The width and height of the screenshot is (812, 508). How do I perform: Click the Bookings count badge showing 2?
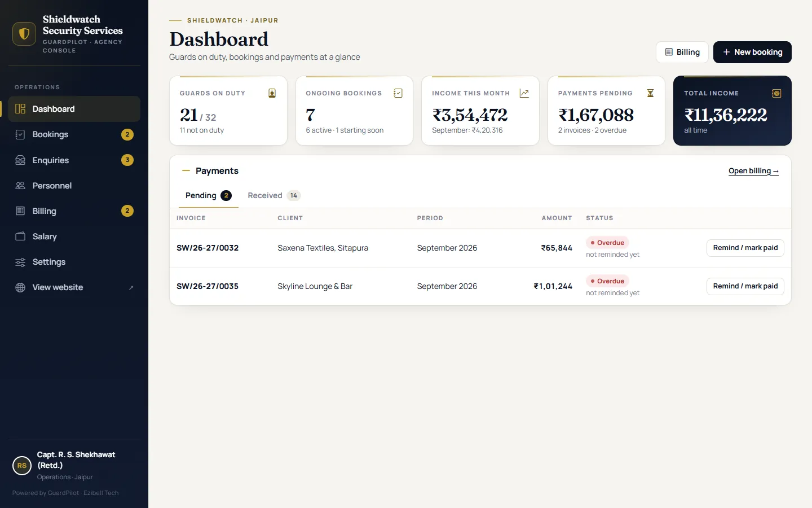[127, 134]
